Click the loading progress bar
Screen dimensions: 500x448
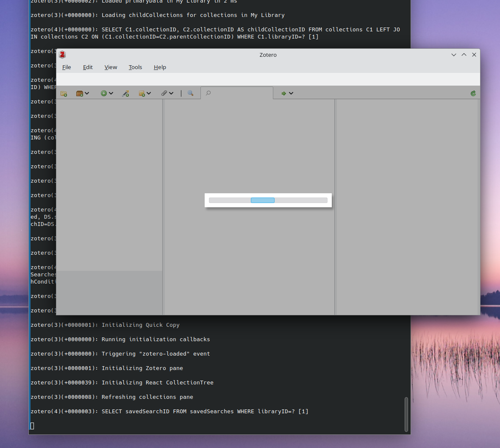(268, 200)
